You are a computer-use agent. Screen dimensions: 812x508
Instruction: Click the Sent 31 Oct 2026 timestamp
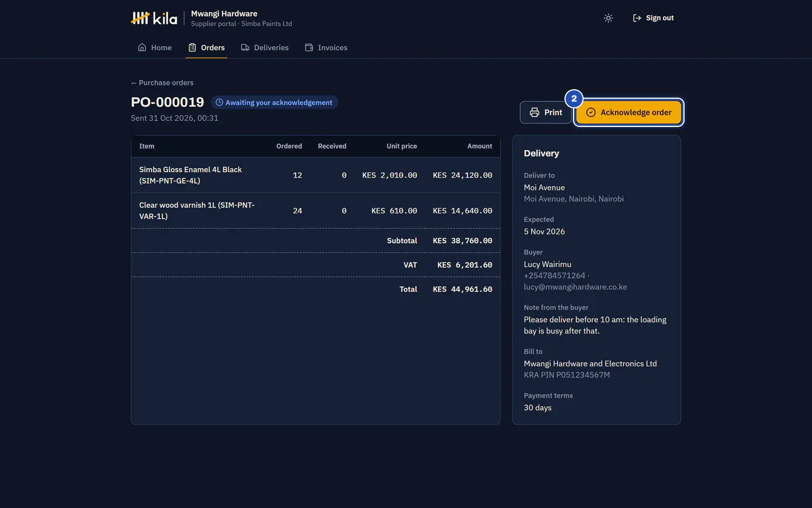[x=174, y=118]
